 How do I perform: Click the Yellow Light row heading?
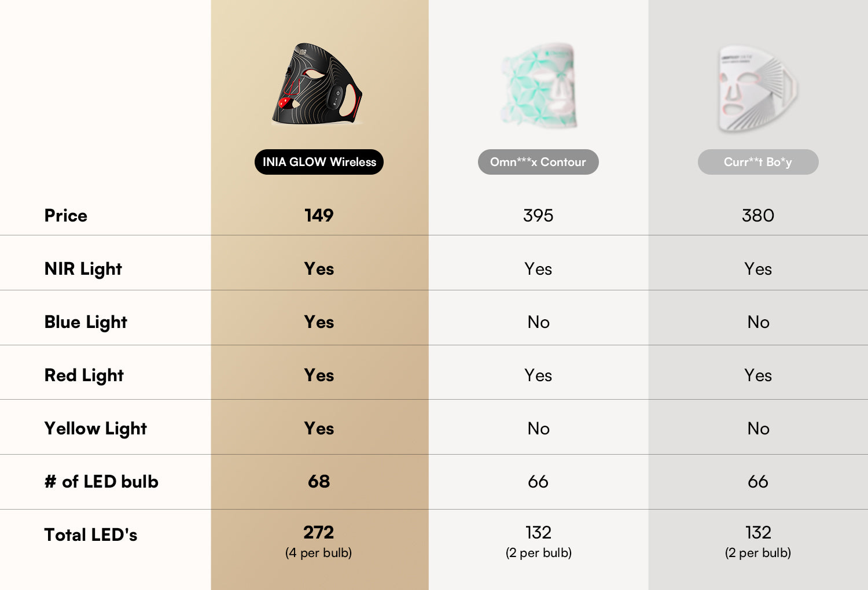point(95,429)
